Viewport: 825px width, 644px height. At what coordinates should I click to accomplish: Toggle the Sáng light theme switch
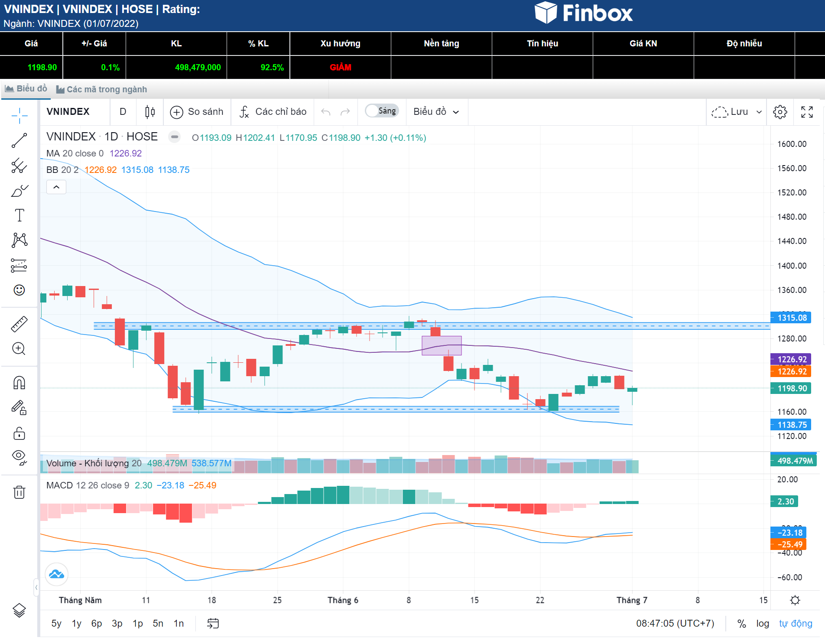381,111
